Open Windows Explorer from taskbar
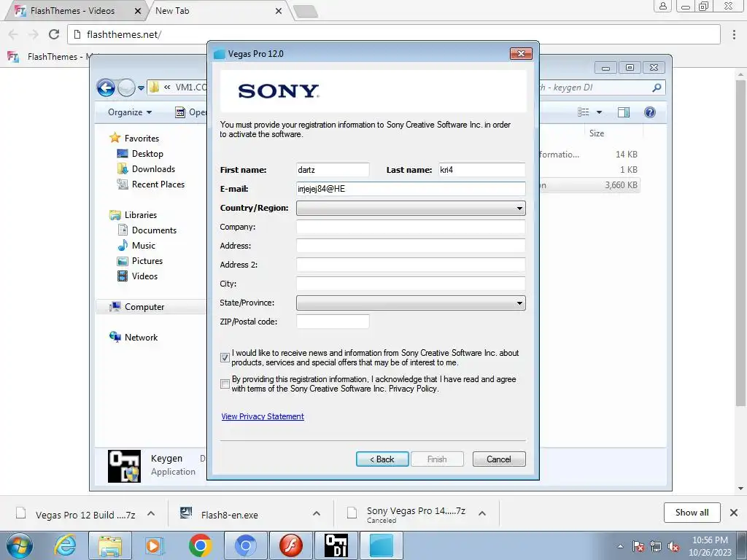 tap(110, 545)
